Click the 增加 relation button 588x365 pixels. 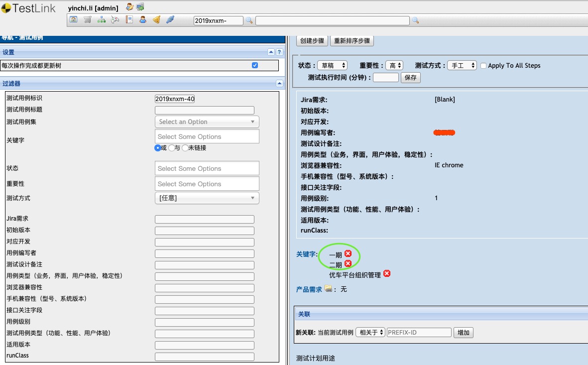464,332
